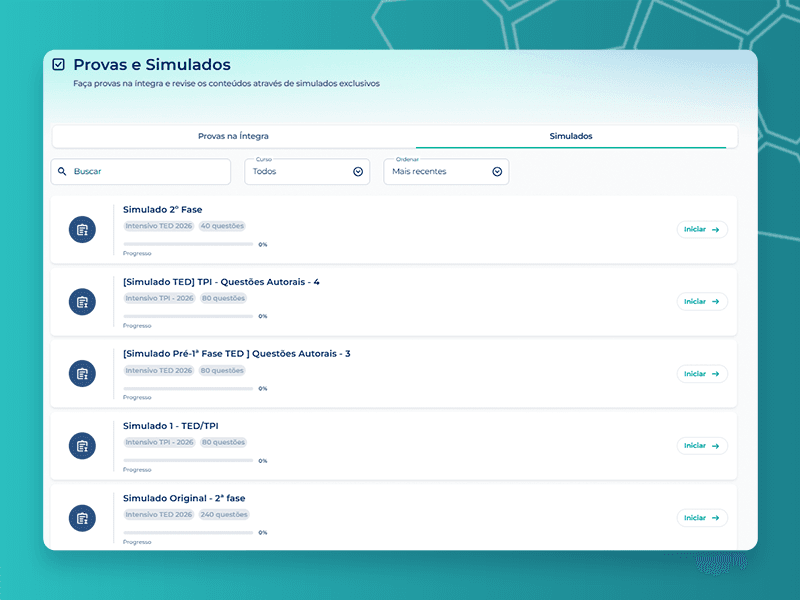
Task: Click Iniciar for Simulado Original - 2ª fase
Action: pos(702,518)
